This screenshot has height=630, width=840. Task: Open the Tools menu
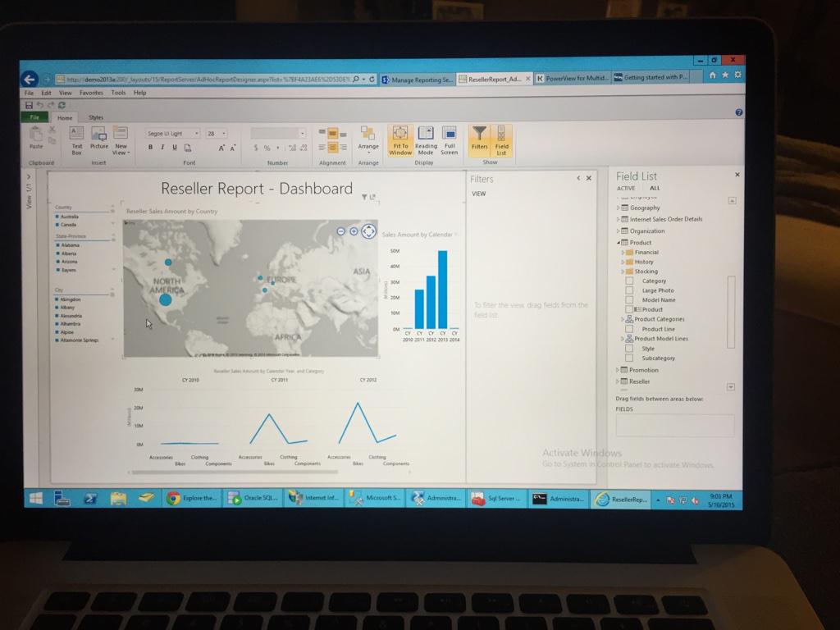coord(118,93)
